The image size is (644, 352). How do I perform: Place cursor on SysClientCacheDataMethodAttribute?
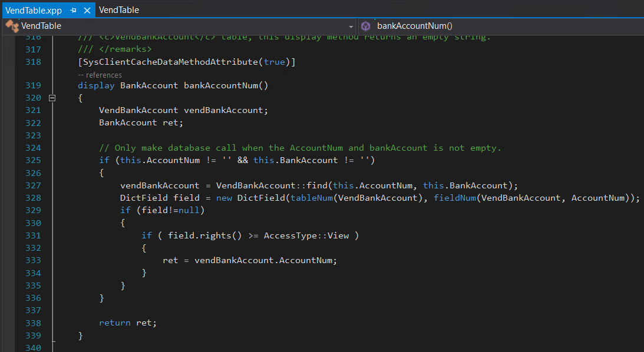tap(170, 62)
